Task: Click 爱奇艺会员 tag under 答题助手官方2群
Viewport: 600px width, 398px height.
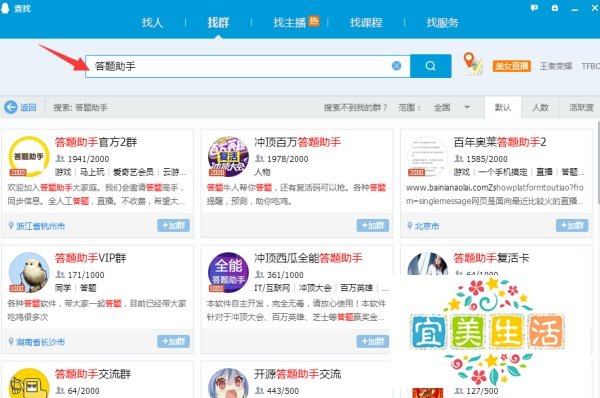Action: 133,172
